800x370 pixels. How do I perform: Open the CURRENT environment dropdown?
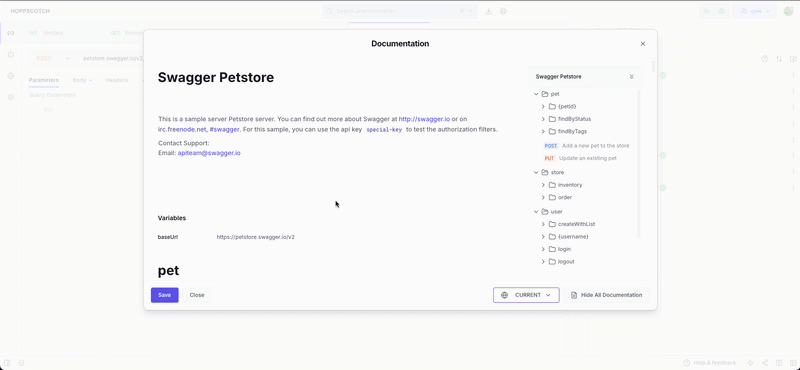click(526, 295)
